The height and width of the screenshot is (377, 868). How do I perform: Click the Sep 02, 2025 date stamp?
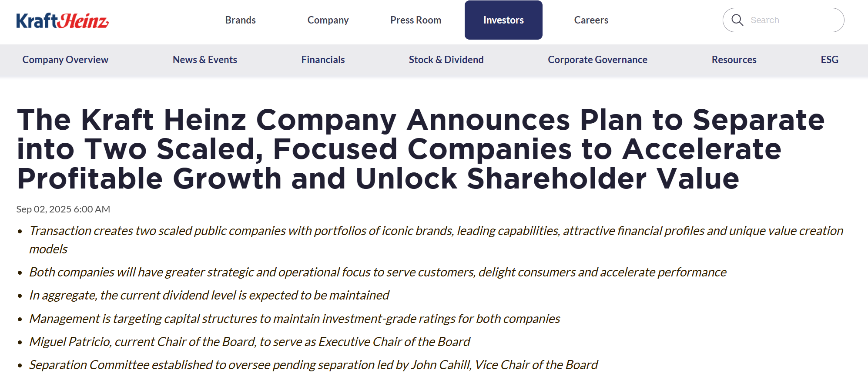pos(63,209)
